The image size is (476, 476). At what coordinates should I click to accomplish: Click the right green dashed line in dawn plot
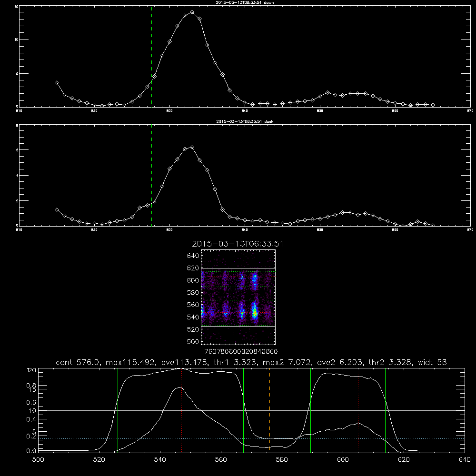[x=263, y=57]
